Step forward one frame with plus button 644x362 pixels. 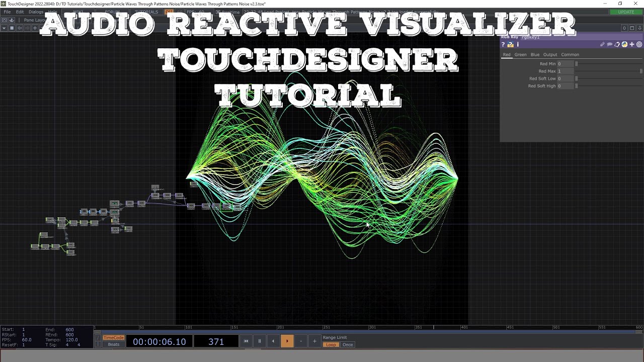click(x=314, y=341)
